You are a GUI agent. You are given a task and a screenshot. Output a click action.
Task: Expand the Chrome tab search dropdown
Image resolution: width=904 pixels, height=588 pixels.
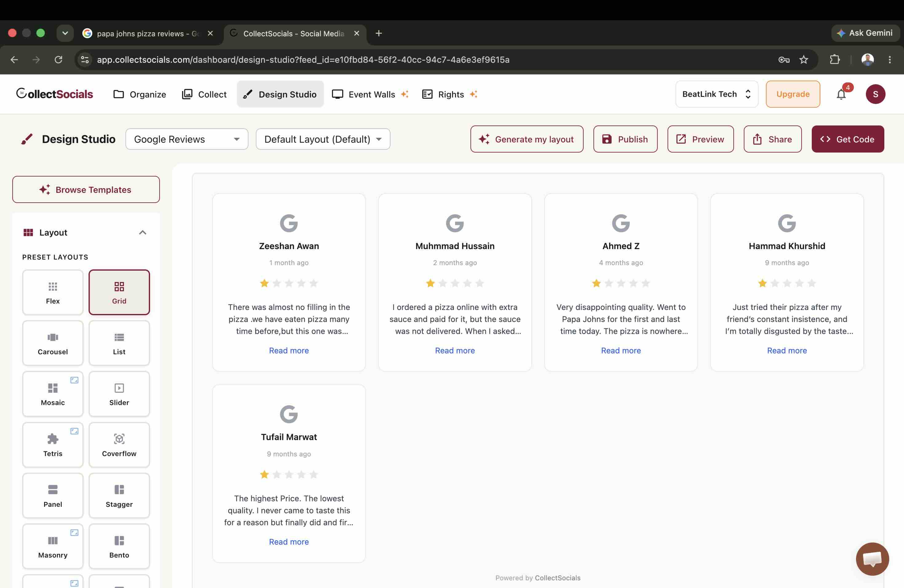pos(65,34)
